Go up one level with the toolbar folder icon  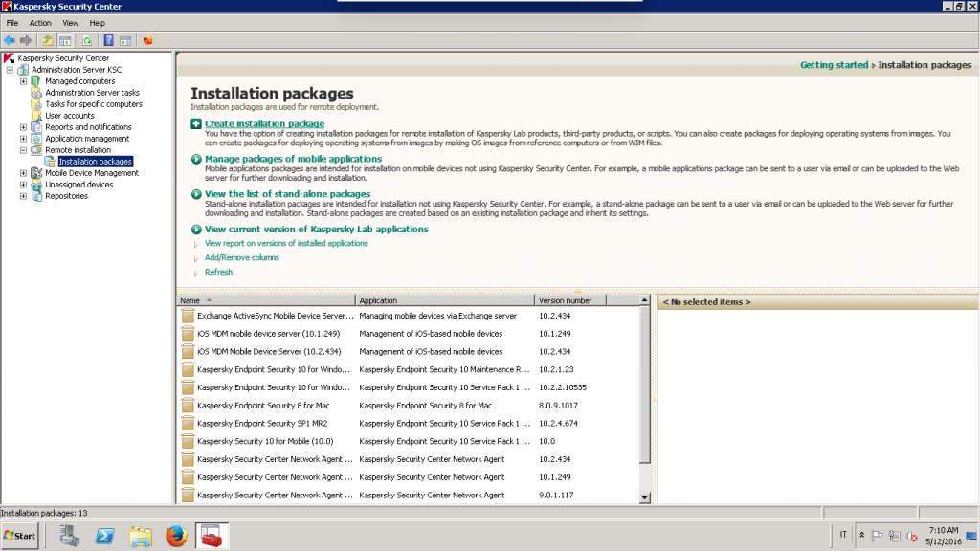48,40
